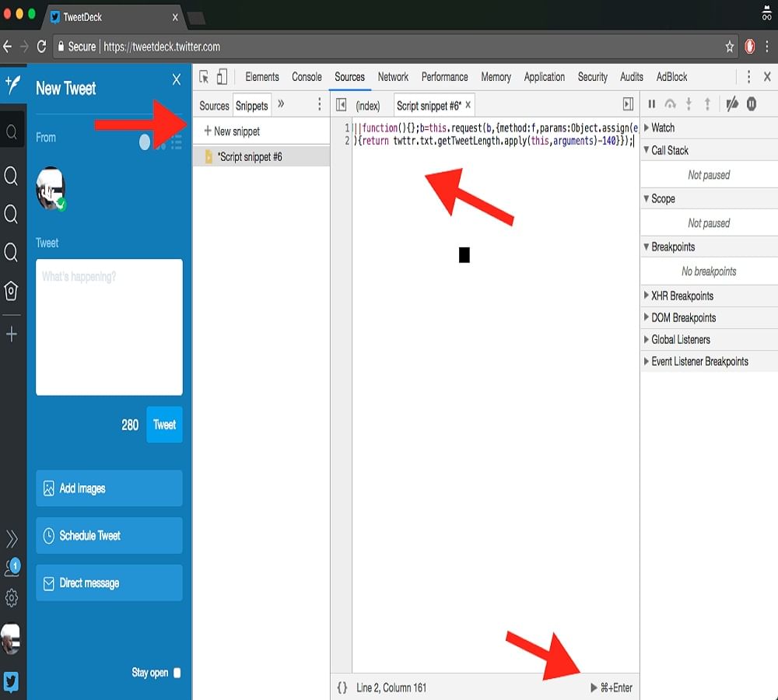Click the blue Tweet button
Viewport: 778px width, 700px height.
(164, 425)
